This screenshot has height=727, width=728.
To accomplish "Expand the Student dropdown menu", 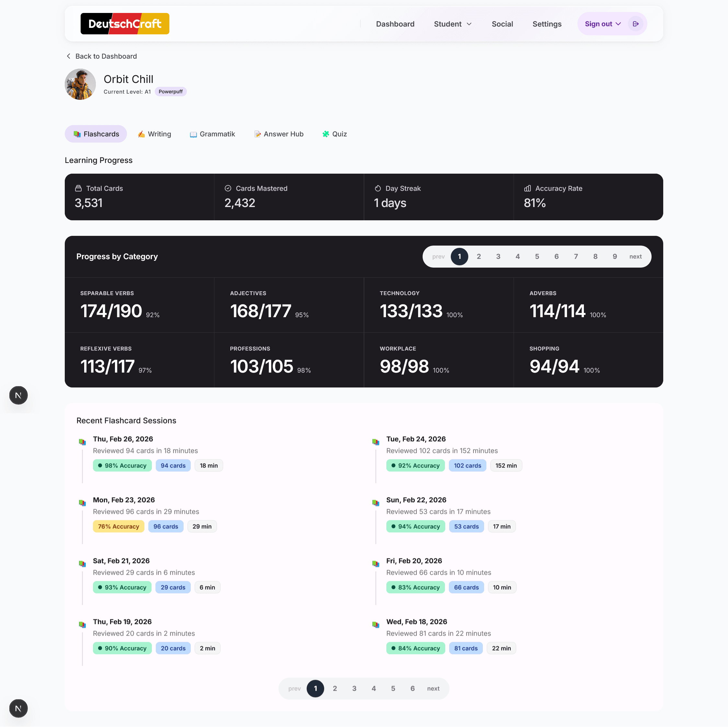I will pos(452,24).
